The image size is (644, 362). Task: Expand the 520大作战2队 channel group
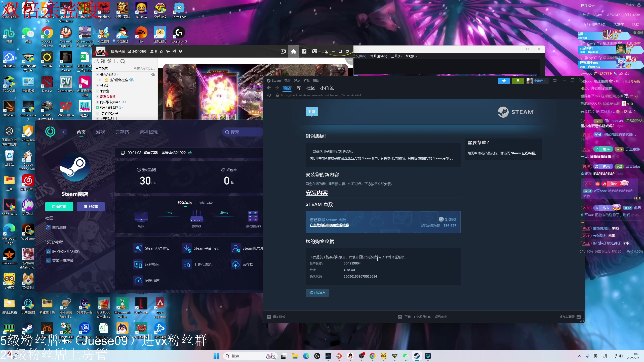98,108
